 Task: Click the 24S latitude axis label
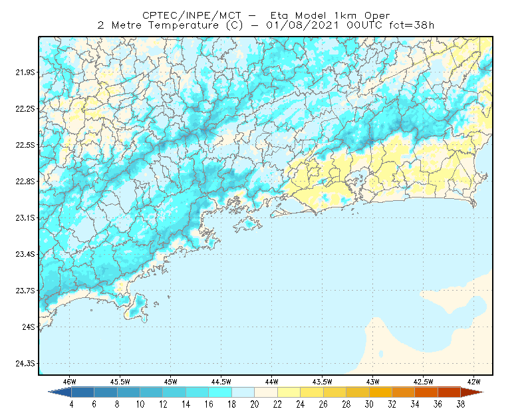(x=28, y=327)
